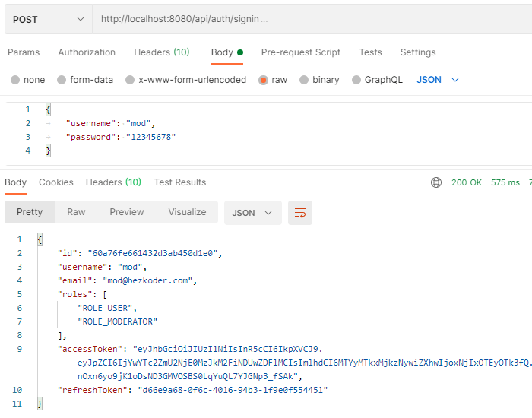Open the POST method dropdown
The height and width of the screenshot is (418, 532).
tap(48, 19)
